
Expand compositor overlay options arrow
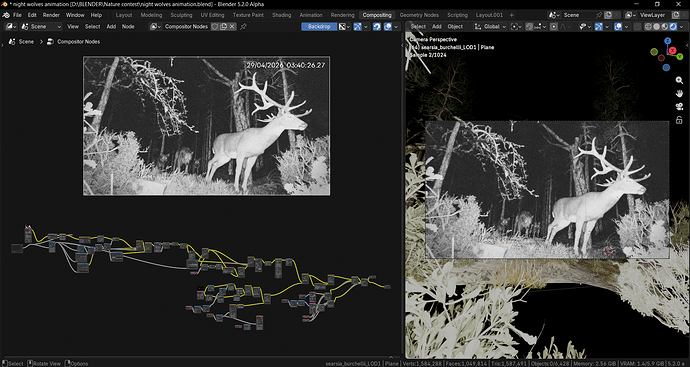[x=396, y=26]
